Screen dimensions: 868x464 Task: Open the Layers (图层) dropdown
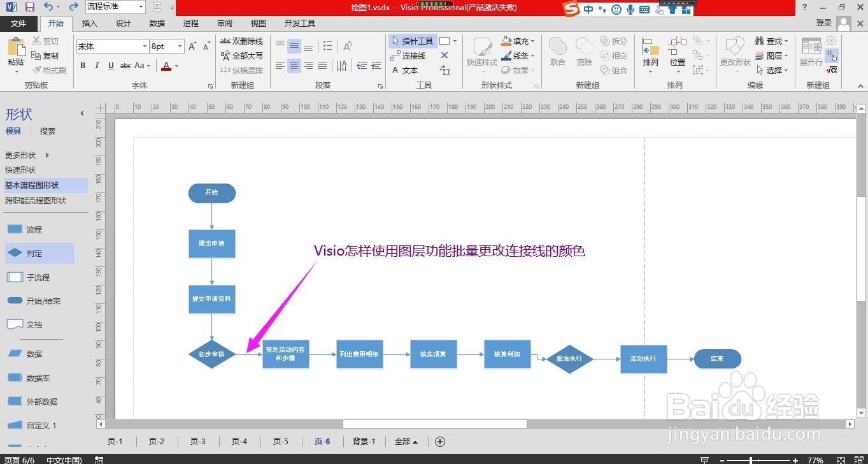[x=771, y=55]
